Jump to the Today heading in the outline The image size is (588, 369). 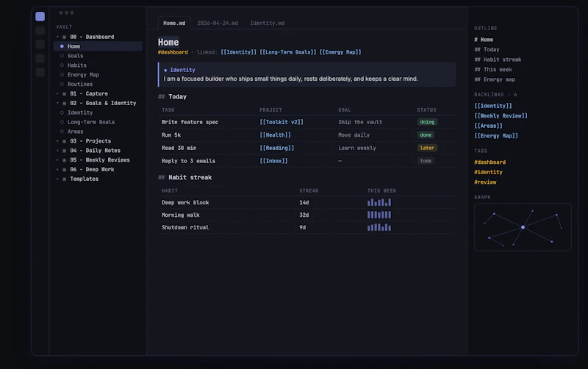[487, 49]
